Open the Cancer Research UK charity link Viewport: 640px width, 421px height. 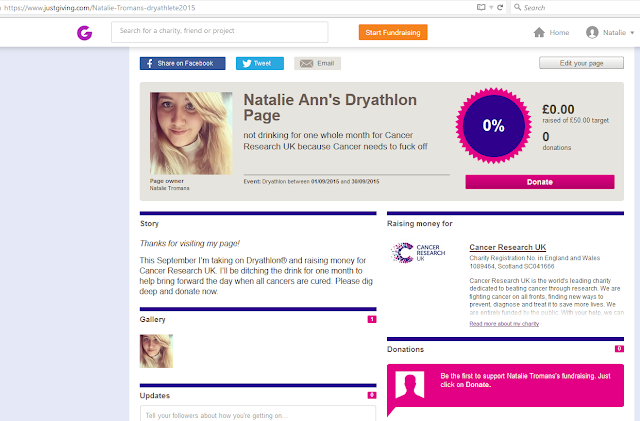507,247
